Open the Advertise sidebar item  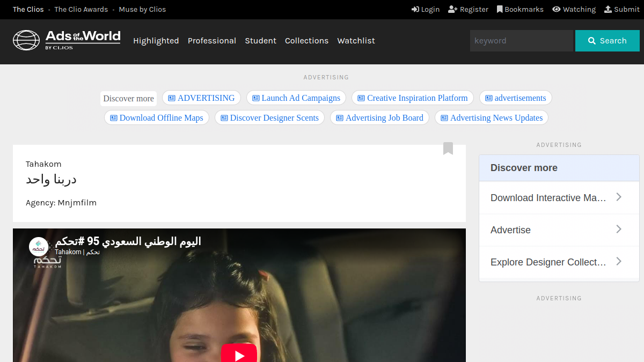coord(559,230)
